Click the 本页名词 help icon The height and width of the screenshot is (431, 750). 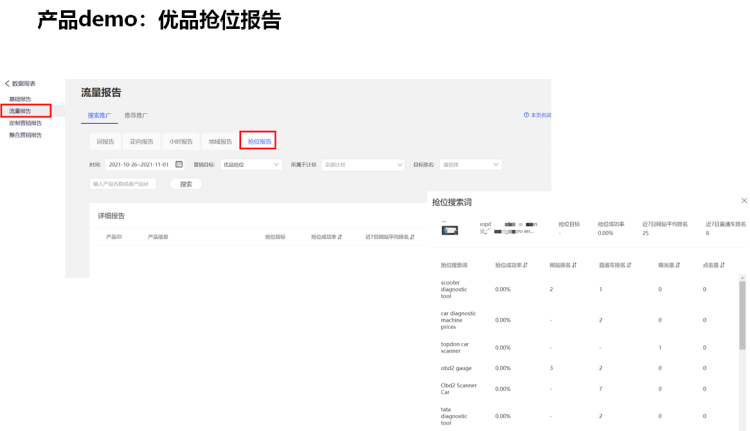[527, 115]
